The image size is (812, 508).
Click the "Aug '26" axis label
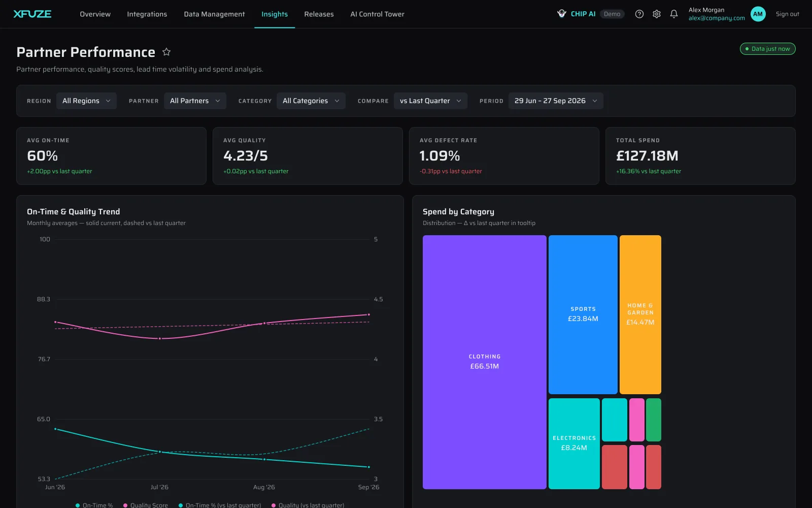264,487
